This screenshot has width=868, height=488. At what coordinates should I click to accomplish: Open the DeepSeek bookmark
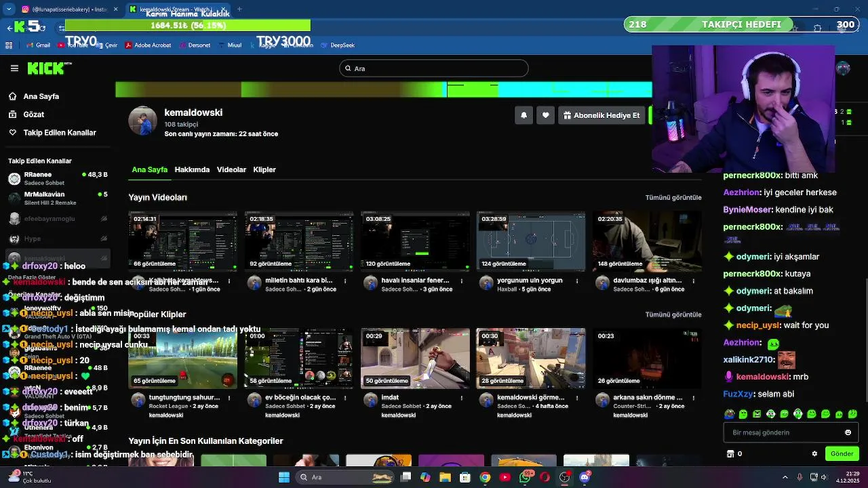337,45
